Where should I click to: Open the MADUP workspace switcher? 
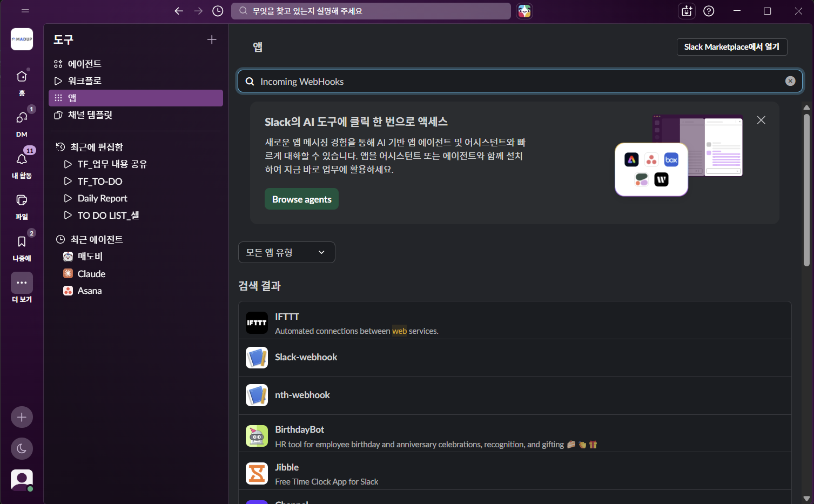click(22, 39)
